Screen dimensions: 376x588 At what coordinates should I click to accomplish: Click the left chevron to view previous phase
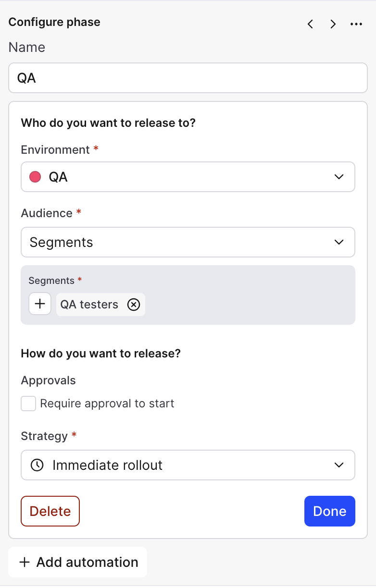click(x=310, y=24)
